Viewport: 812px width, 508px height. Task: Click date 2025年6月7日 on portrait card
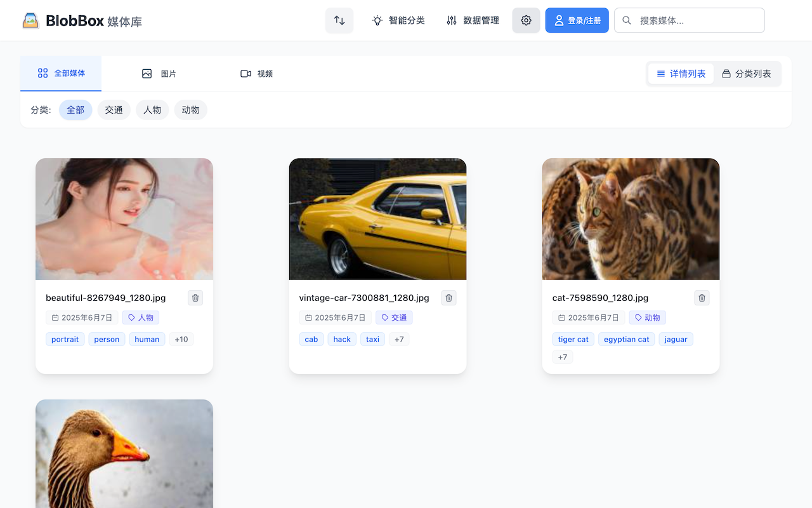82,317
